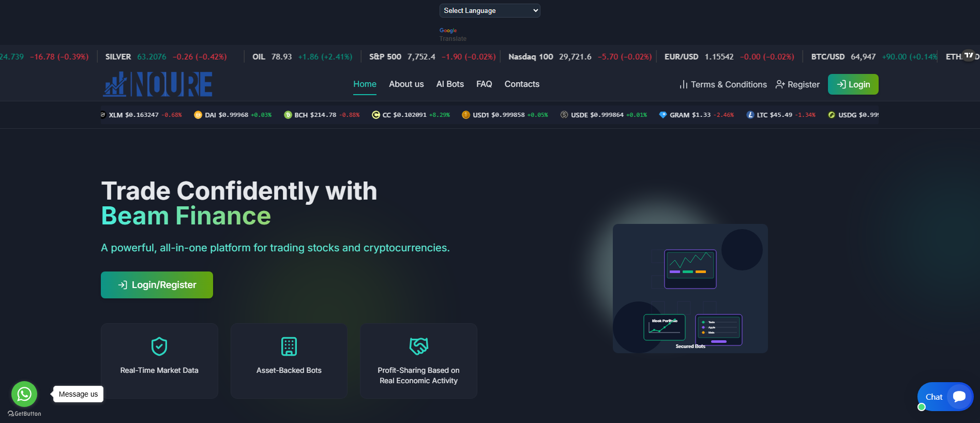This screenshot has height=423, width=980.
Task: Click the XLM price $0.163247
Action: 142,115
